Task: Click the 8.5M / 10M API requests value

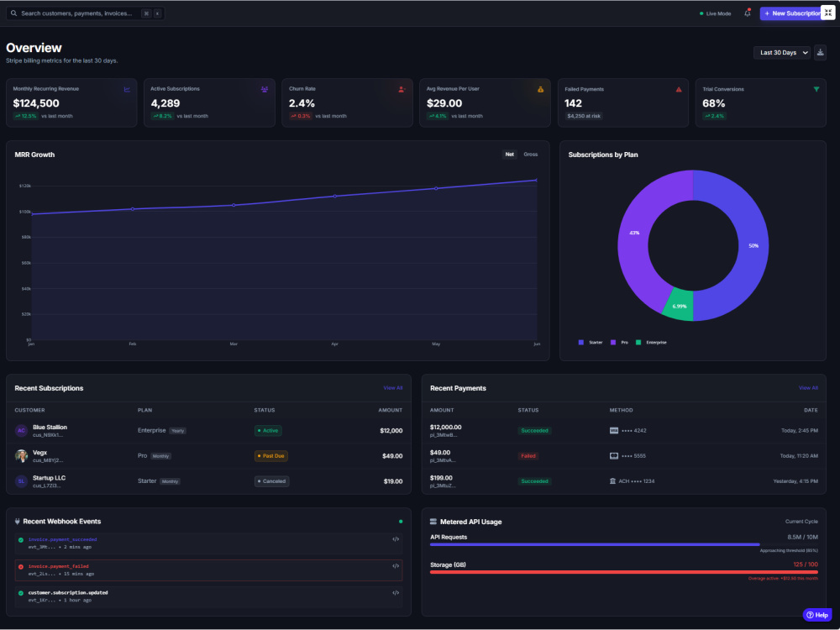Action: click(802, 537)
